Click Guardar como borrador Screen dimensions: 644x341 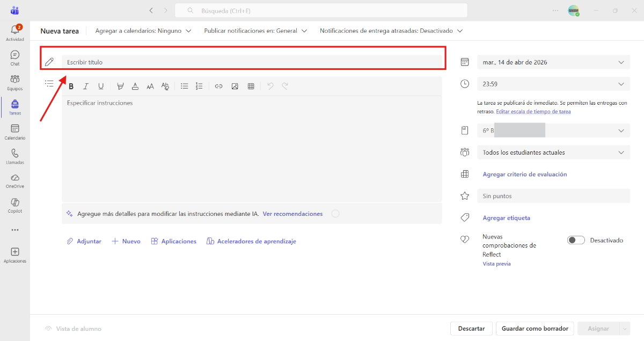(x=535, y=329)
